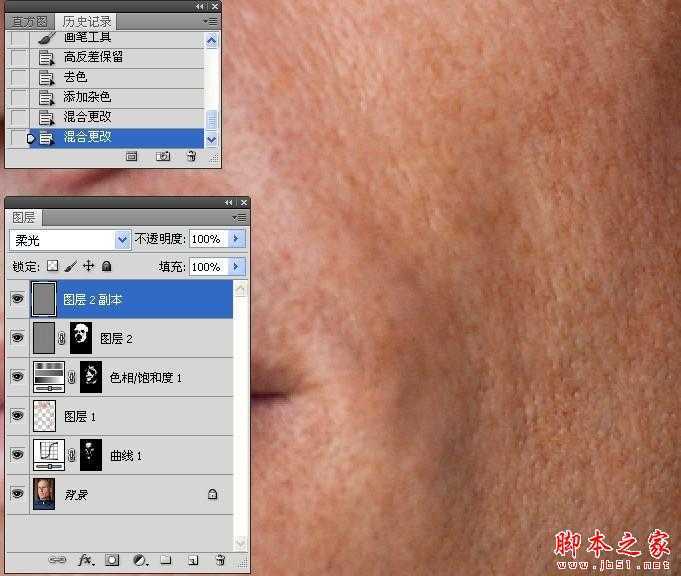Collapse the History panel to icons
Screen dimensions: 681x576
click(x=199, y=6)
